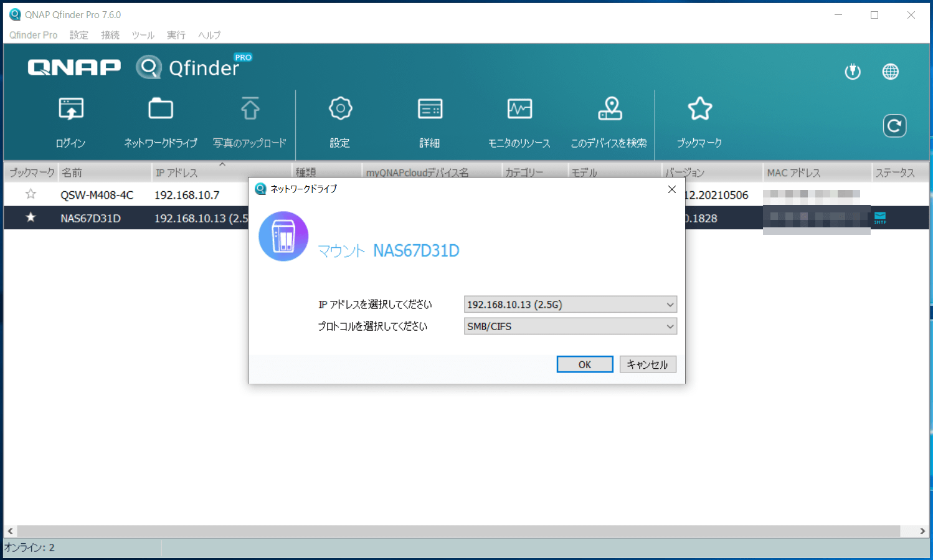
Task: Sort by ブックマーク column header
Action: pos(31,173)
